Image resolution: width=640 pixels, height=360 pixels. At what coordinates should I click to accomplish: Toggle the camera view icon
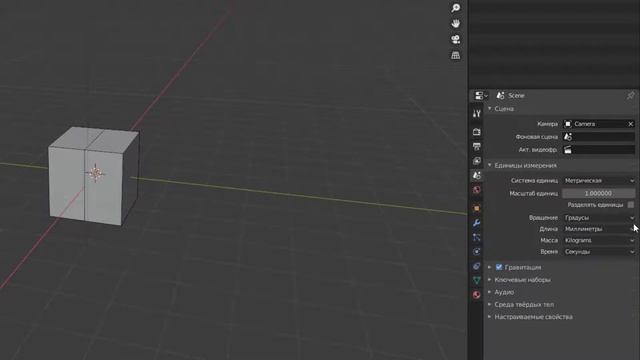pyautogui.click(x=456, y=39)
